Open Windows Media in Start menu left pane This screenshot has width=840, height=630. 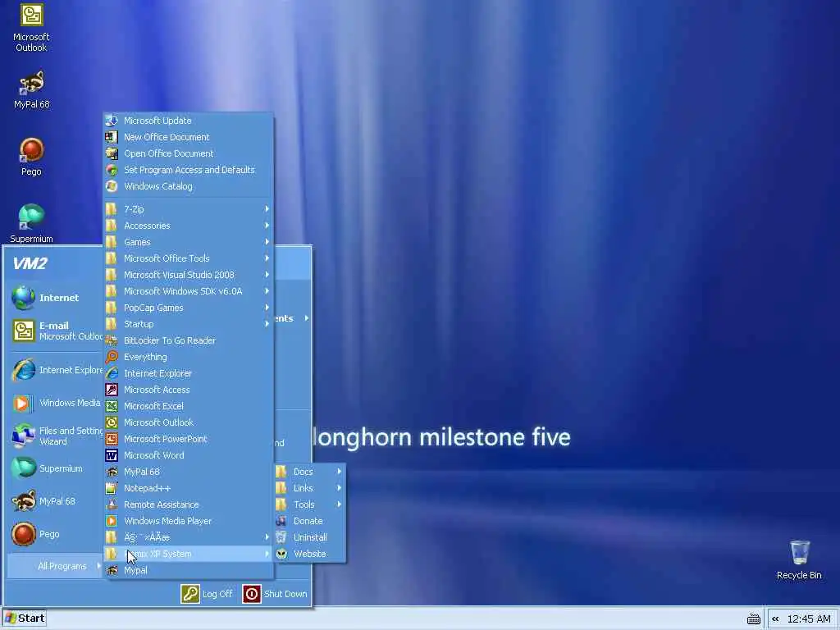click(55, 403)
